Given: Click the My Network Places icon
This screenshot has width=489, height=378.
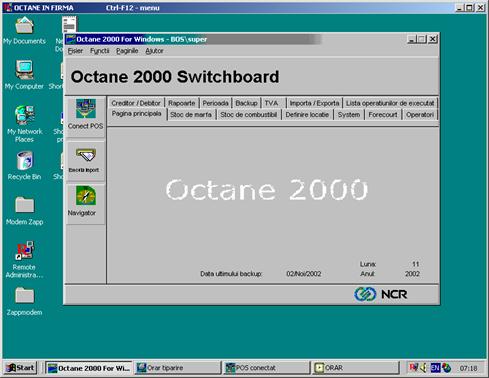Looking at the screenshot, I should click(x=24, y=115).
